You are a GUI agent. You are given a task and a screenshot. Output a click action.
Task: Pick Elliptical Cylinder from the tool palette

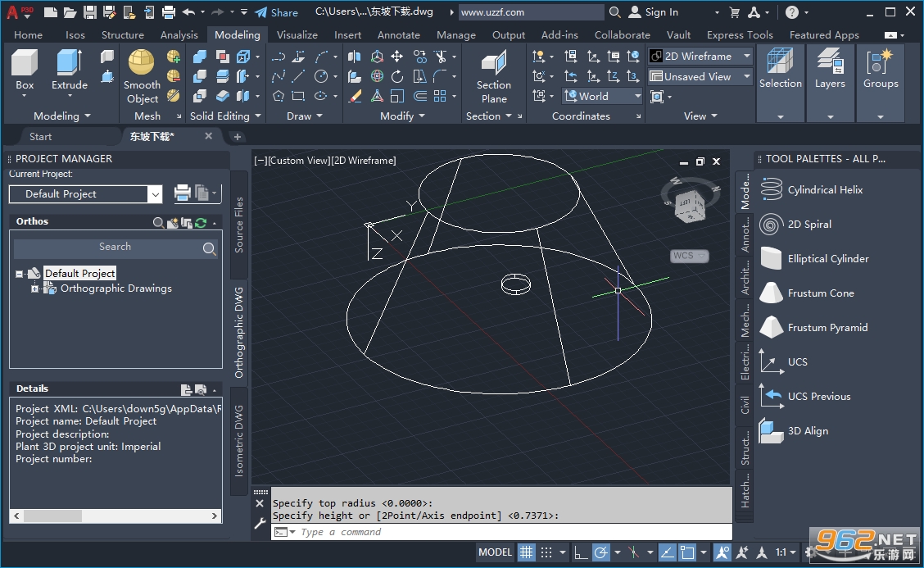coord(814,258)
